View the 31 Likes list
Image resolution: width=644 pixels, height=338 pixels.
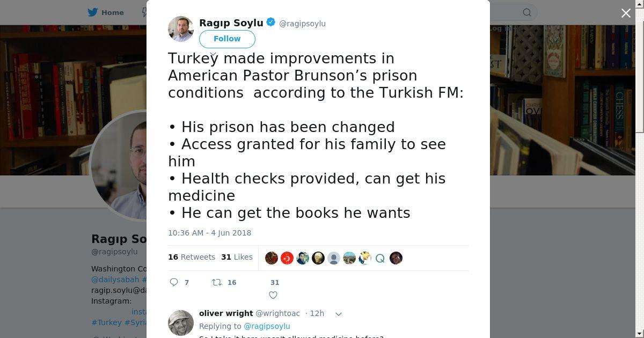237,257
